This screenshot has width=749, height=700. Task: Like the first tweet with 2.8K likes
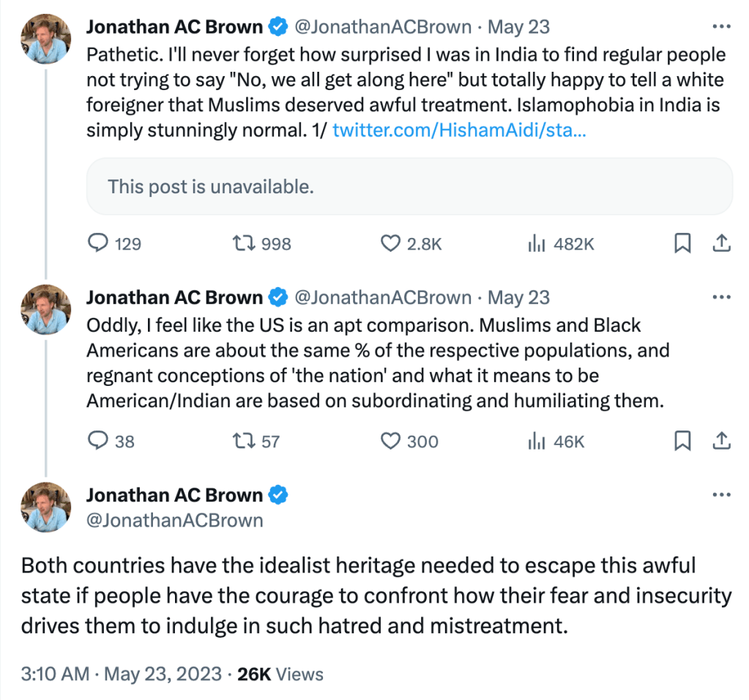(x=392, y=243)
